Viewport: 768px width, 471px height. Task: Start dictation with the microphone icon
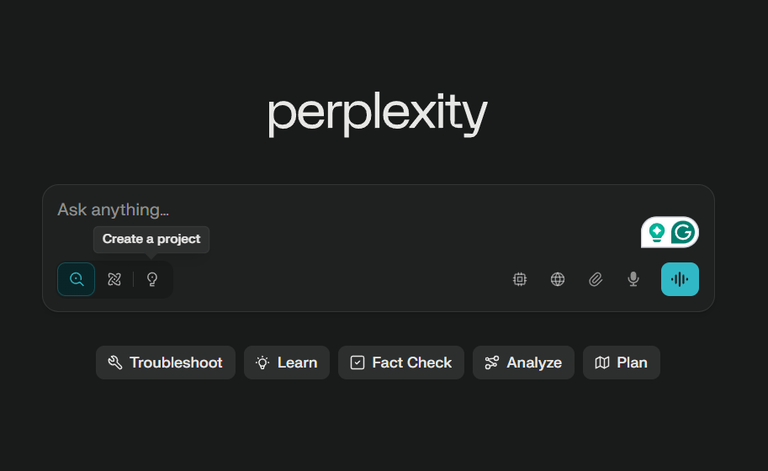click(633, 279)
